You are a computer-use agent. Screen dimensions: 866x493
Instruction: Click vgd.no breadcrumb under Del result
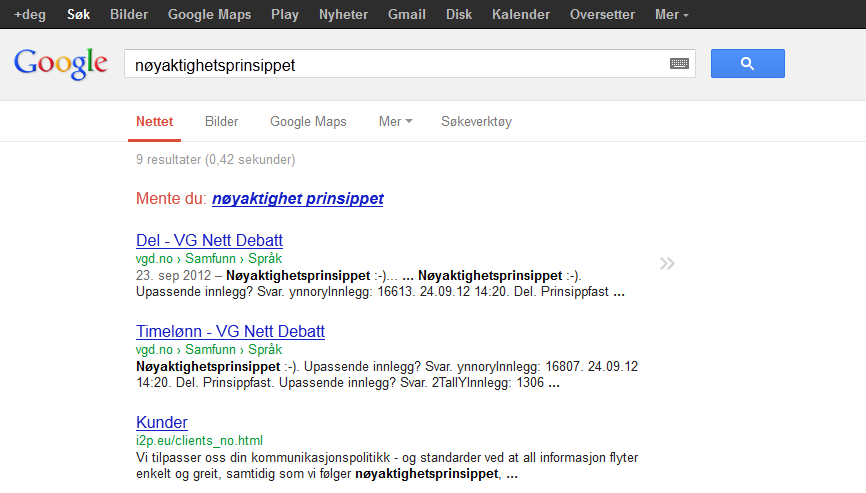154,258
